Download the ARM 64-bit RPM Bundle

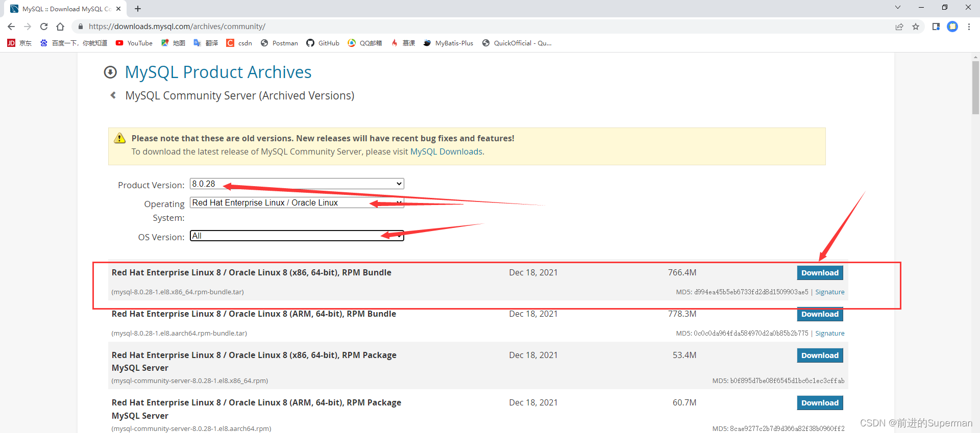[x=820, y=314]
